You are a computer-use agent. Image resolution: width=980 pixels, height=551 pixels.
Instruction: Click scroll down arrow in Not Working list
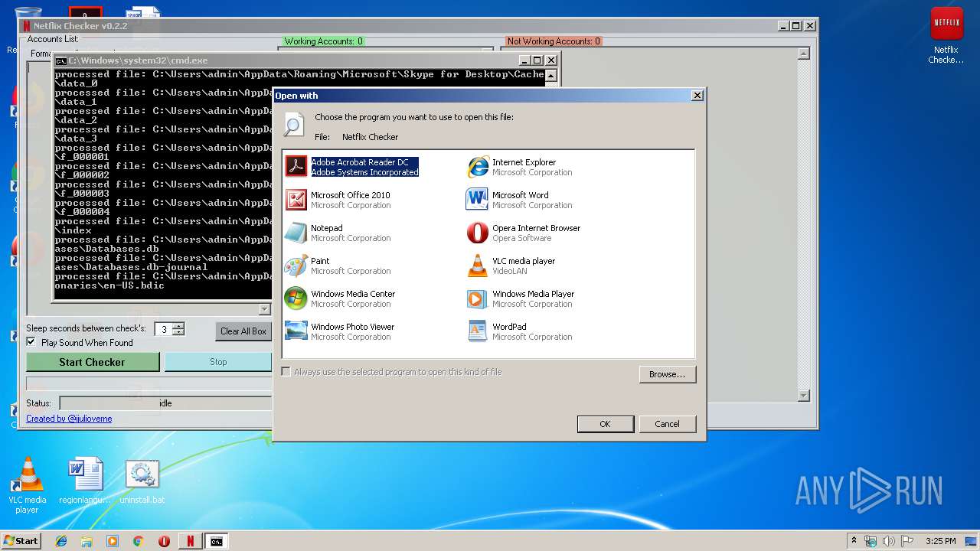[803, 396]
